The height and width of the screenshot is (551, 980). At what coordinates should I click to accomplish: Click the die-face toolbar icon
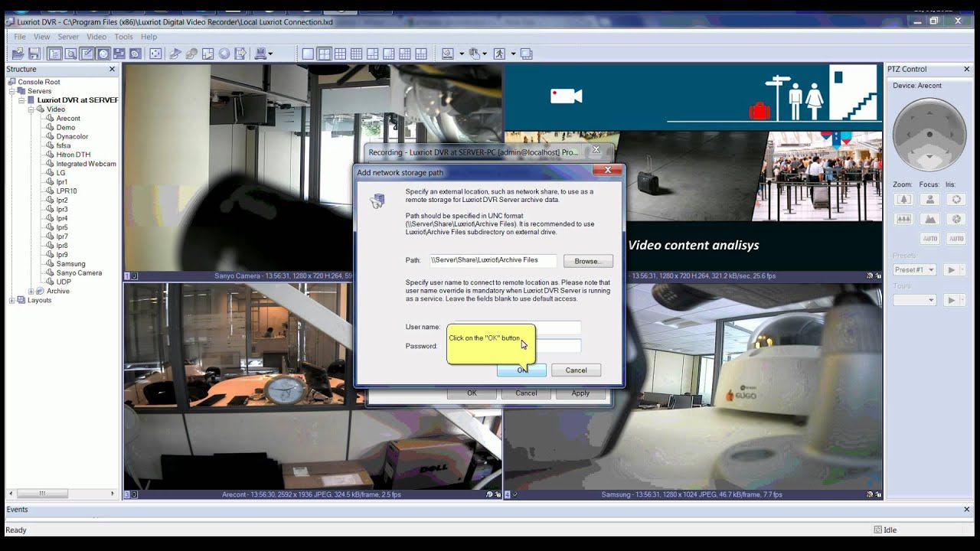pos(155,54)
